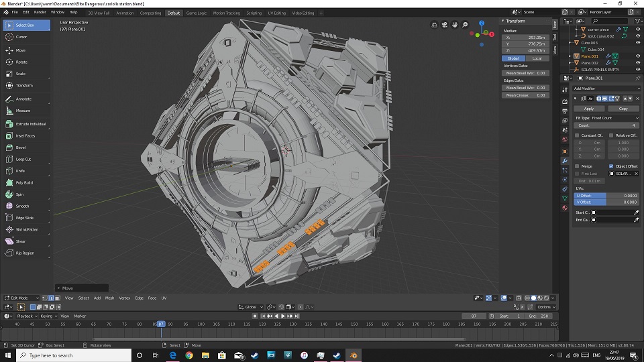Switch to Animation workspace tab
Screen dimensions: 644x362
[125, 13]
